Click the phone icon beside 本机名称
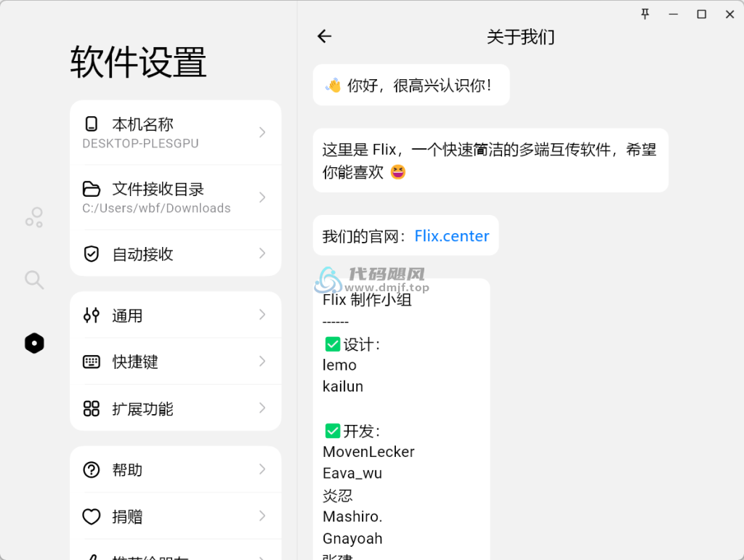The height and width of the screenshot is (560, 744). (x=91, y=124)
